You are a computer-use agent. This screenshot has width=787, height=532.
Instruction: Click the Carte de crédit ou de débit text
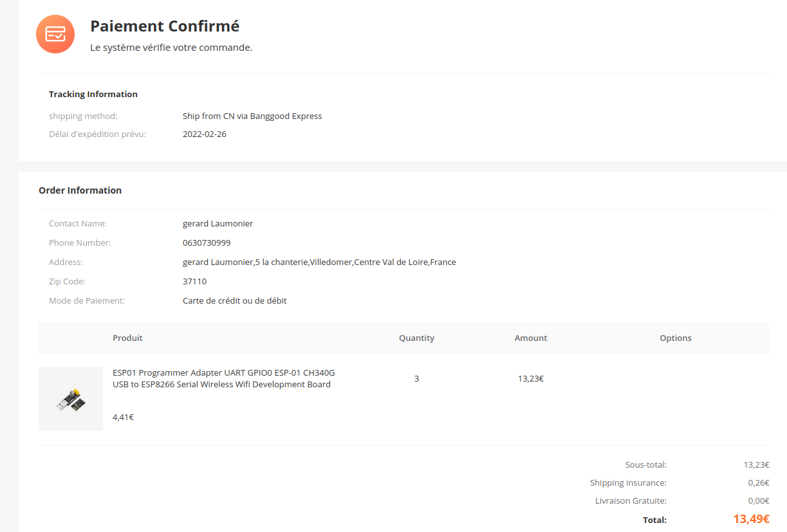(x=235, y=301)
